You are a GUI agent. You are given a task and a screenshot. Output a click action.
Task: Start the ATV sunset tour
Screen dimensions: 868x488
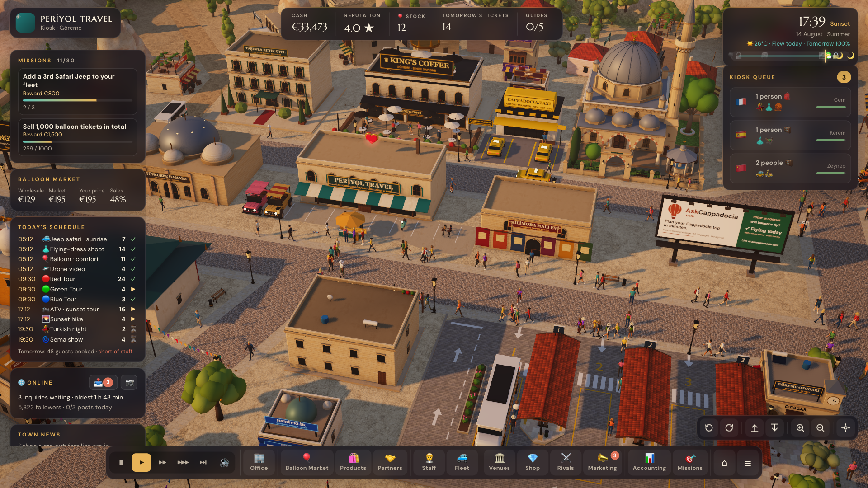77,309
